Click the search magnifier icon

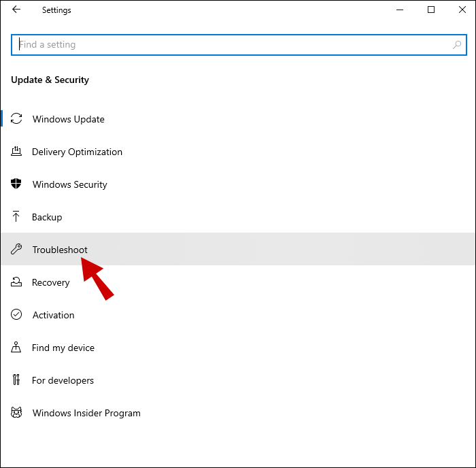coord(457,45)
